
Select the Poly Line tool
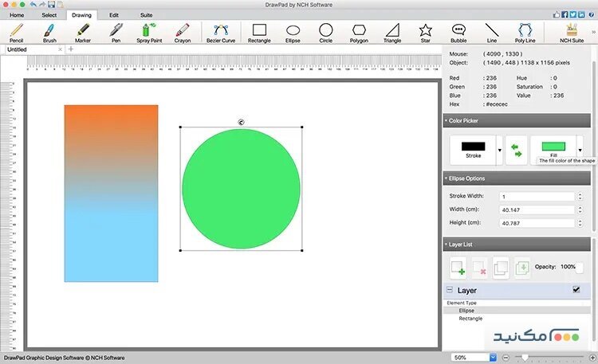tap(525, 33)
